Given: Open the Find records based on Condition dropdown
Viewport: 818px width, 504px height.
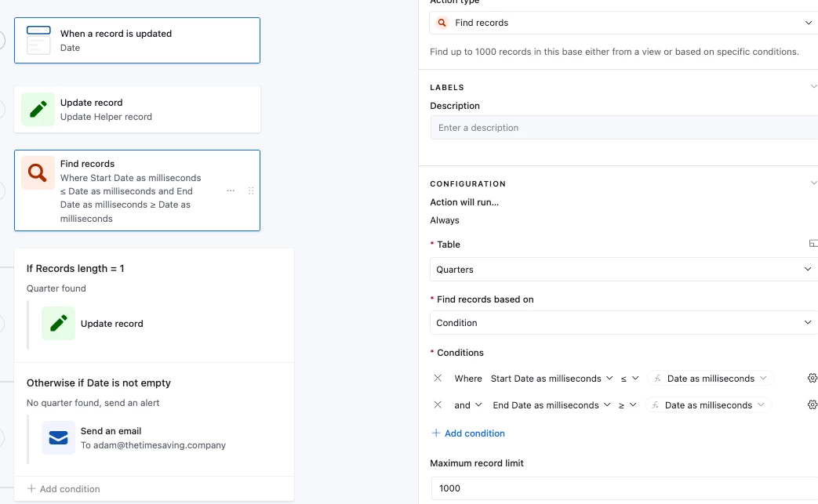Looking at the screenshot, I should pyautogui.click(x=623, y=323).
